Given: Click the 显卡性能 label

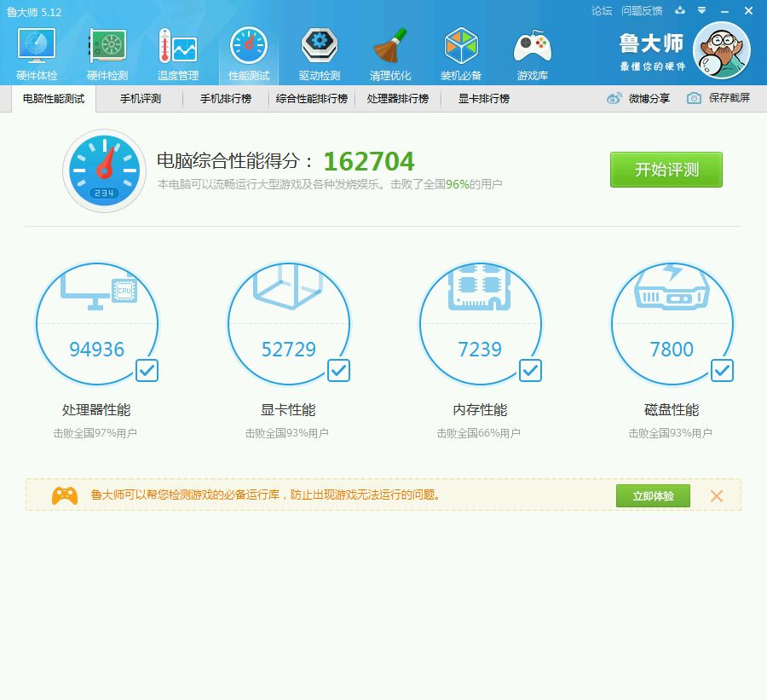Looking at the screenshot, I should 288,410.
